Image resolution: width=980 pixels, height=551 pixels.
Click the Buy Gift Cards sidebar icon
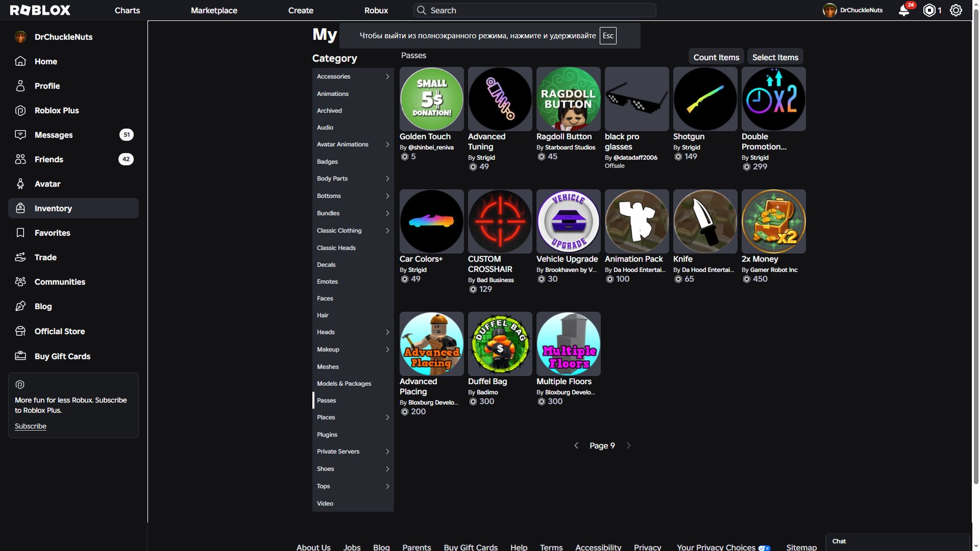[x=20, y=356]
